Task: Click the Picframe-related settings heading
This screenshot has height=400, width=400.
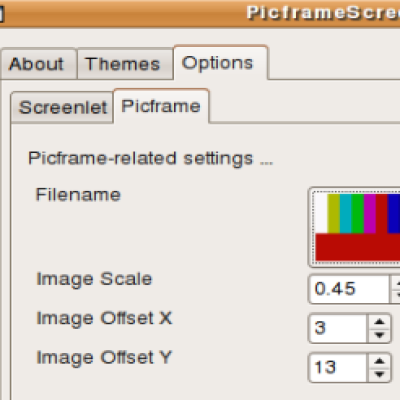Action: click(151, 159)
